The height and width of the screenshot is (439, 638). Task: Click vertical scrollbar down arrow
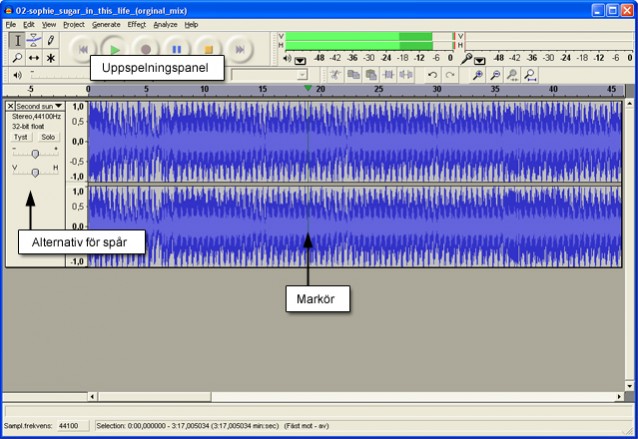click(629, 385)
